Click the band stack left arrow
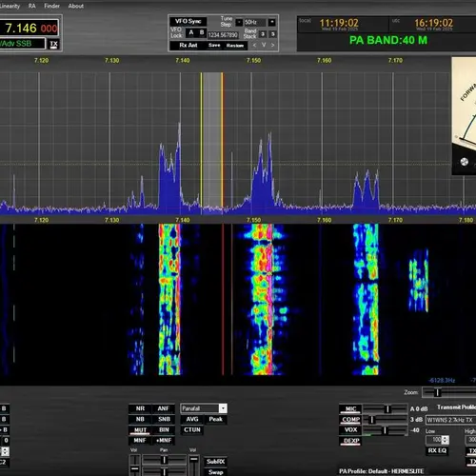 (x=254, y=45)
